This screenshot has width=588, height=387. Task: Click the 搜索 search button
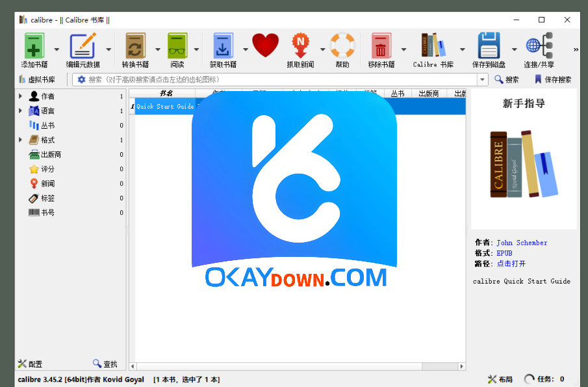[x=507, y=79]
